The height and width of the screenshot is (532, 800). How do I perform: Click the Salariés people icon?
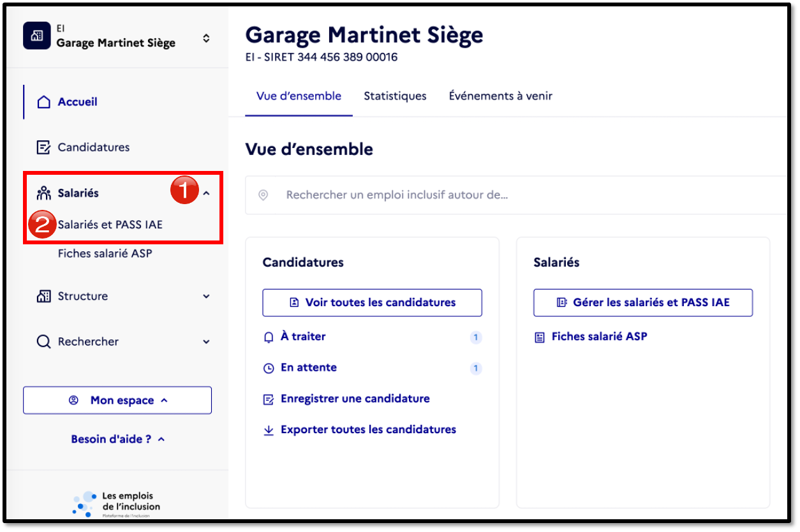click(x=43, y=193)
